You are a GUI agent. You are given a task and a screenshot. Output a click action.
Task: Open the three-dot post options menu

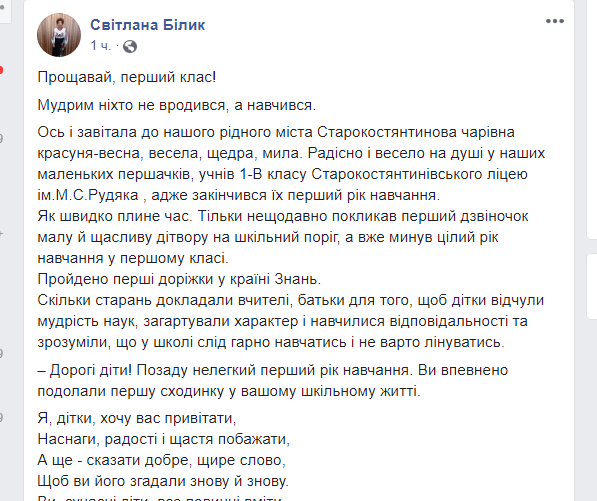pyautogui.click(x=555, y=21)
